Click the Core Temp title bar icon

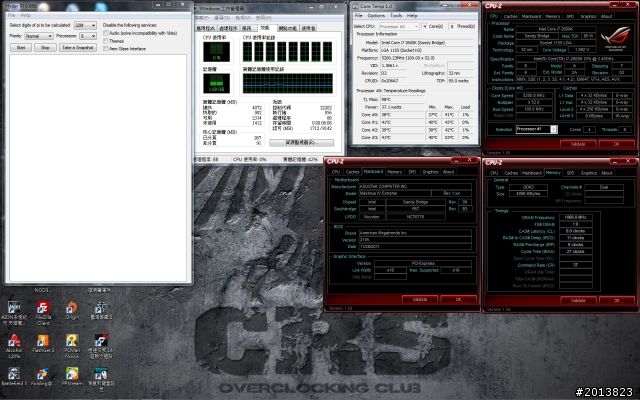click(x=355, y=6)
